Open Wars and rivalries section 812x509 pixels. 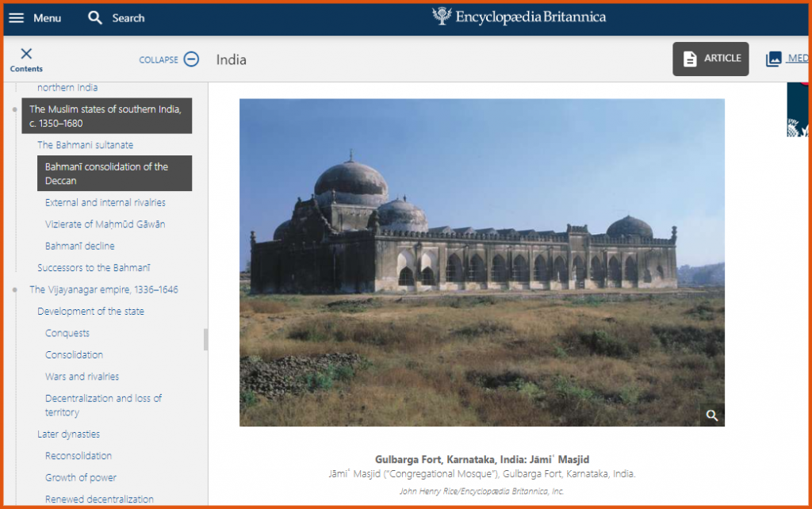point(82,377)
